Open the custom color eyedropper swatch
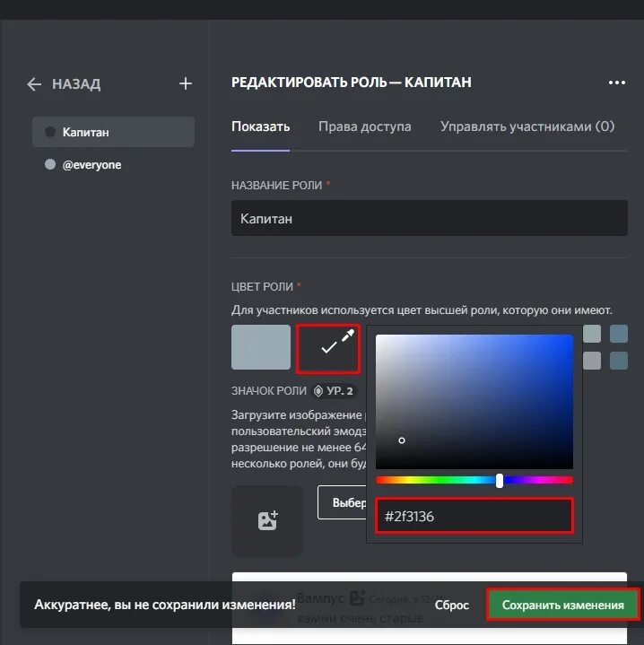 (x=328, y=349)
